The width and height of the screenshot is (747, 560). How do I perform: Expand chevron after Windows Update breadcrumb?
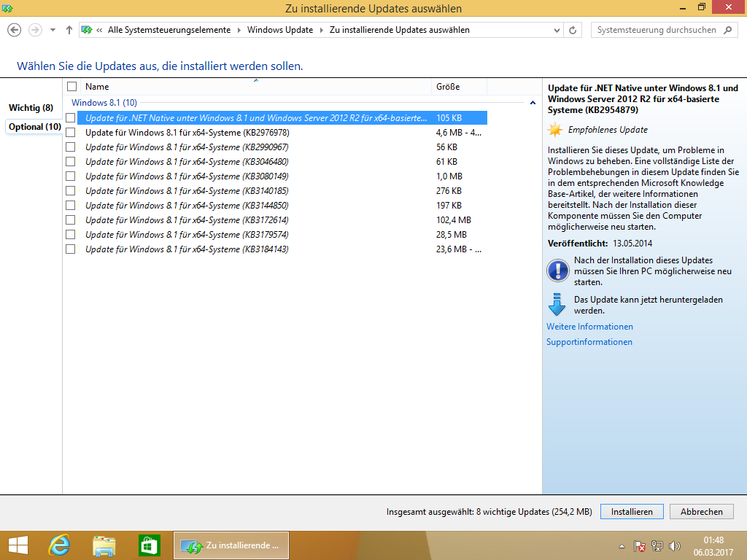(322, 30)
